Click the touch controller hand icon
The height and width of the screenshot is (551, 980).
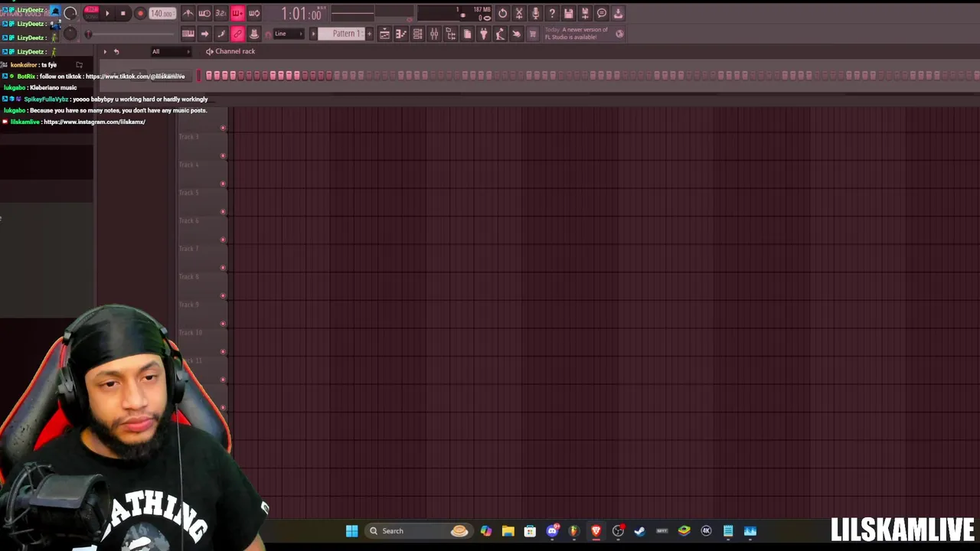(x=517, y=34)
